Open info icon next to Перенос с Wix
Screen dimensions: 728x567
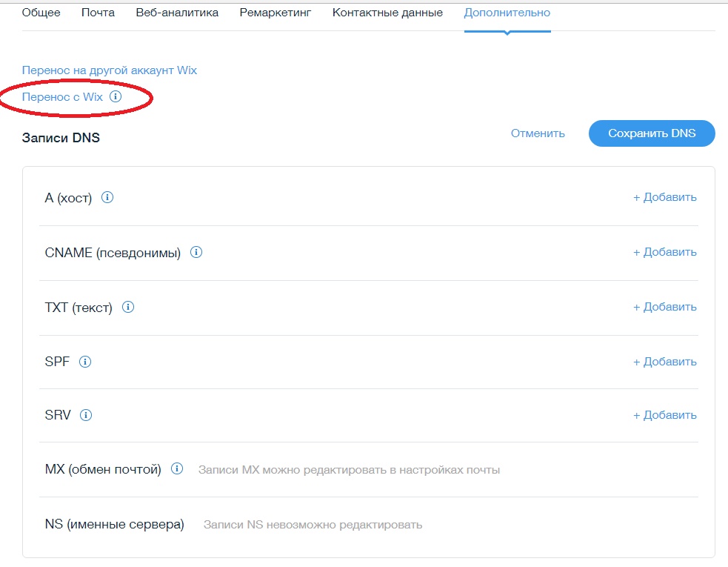click(x=116, y=96)
